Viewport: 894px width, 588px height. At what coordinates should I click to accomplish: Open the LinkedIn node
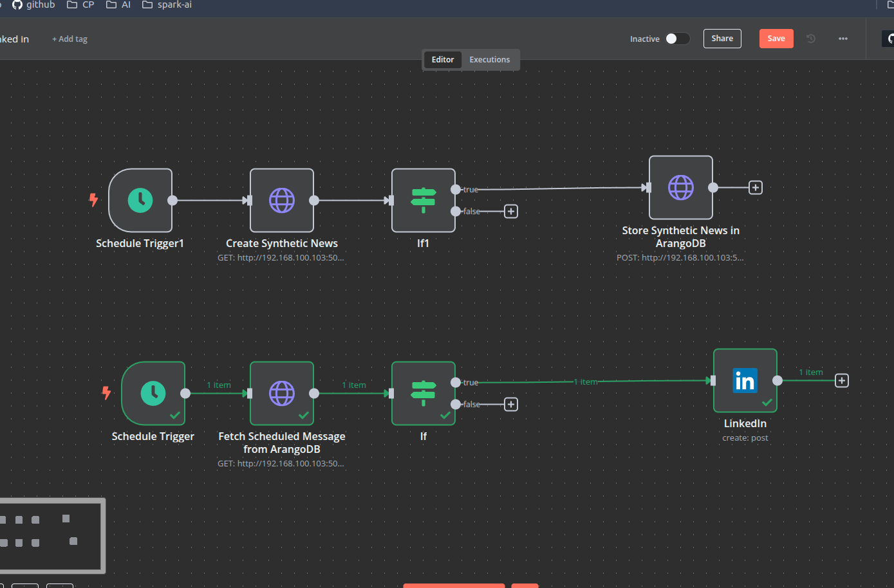[x=745, y=380]
